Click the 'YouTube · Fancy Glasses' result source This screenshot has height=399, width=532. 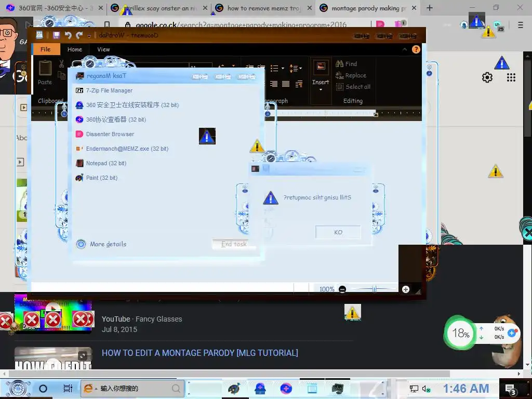click(x=142, y=319)
